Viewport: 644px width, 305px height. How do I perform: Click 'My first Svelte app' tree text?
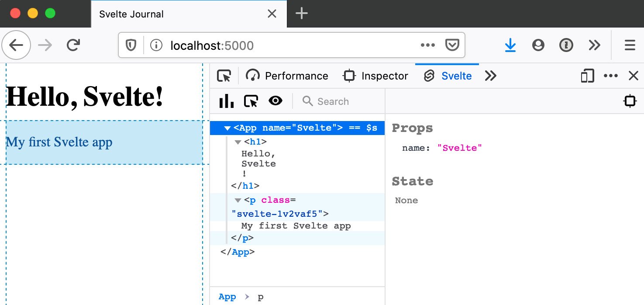[296, 226]
